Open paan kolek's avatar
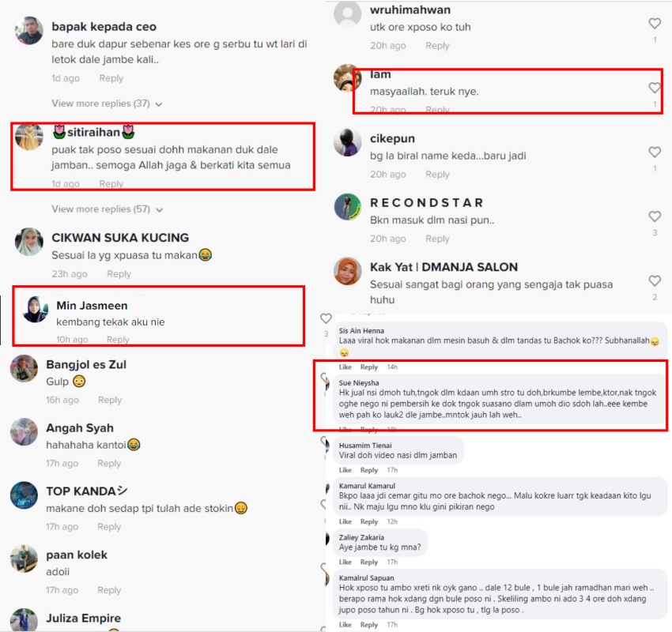Screen dimensions: 672x632 [x=24, y=559]
